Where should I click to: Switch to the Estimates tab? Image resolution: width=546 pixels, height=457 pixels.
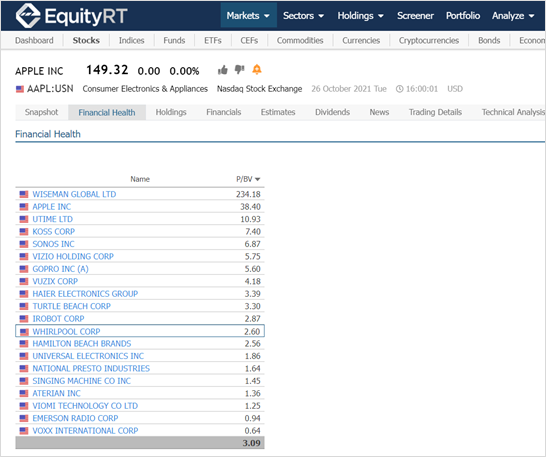coord(278,112)
